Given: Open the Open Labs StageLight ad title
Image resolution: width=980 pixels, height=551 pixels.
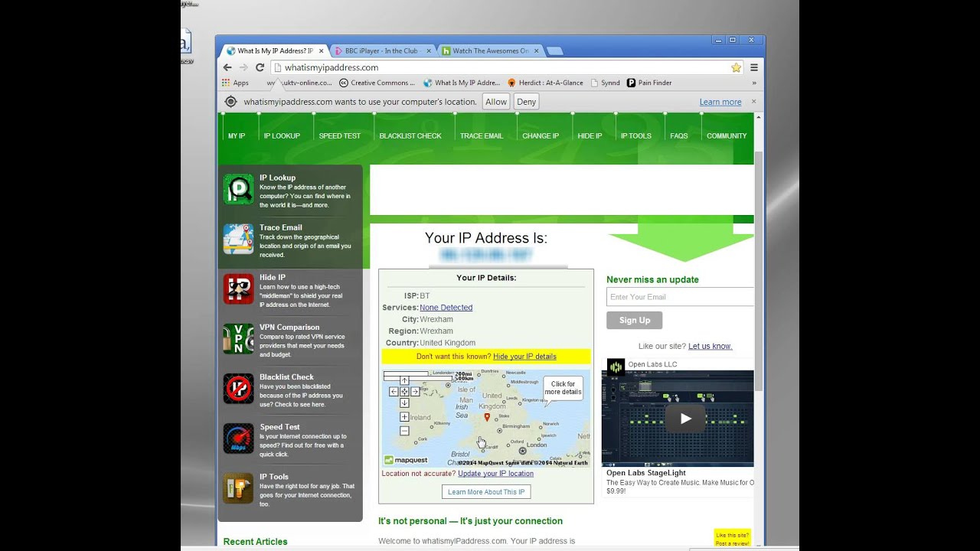Looking at the screenshot, I should pyautogui.click(x=645, y=473).
